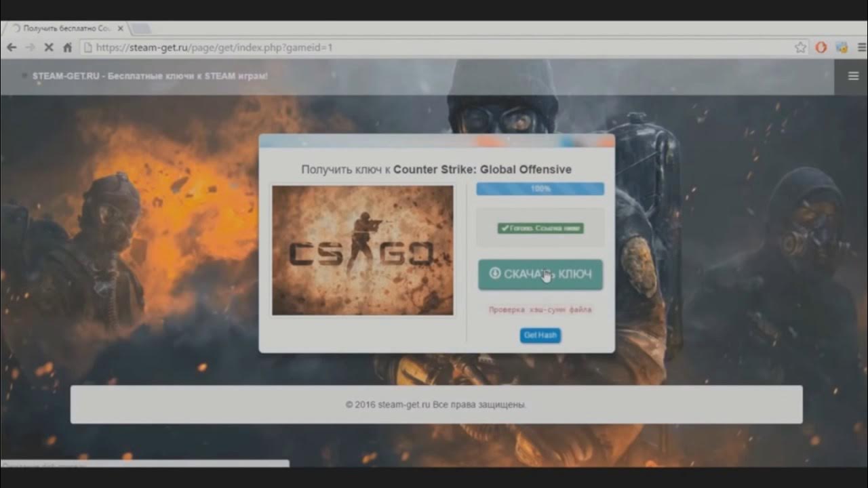The image size is (868, 488).
Task: Click the red Opera-style extension icon
Action: (x=821, y=47)
